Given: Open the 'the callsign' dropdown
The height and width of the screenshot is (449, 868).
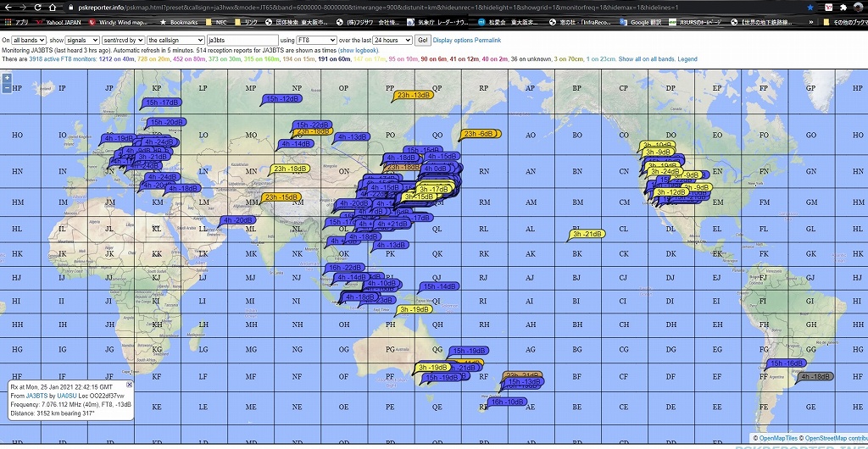Looking at the screenshot, I should pyautogui.click(x=176, y=41).
